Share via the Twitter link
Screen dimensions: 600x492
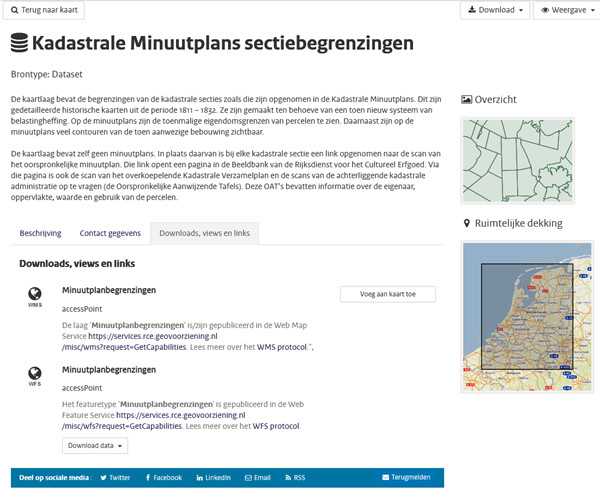(x=115, y=477)
